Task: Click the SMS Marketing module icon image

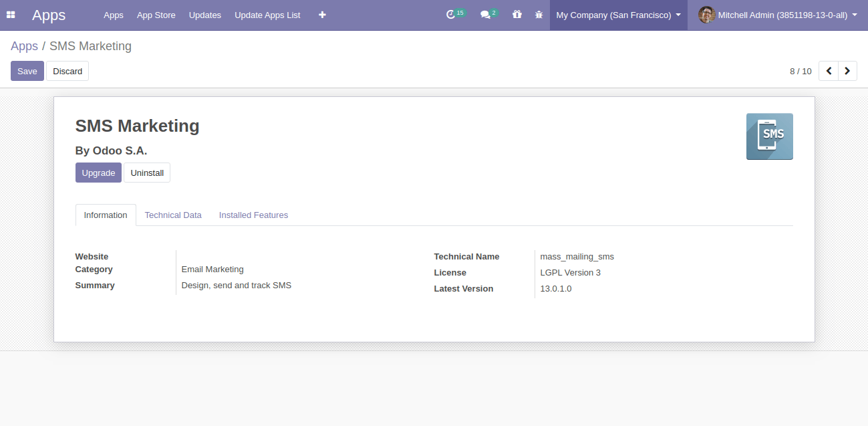Action: [x=769, y=136]
